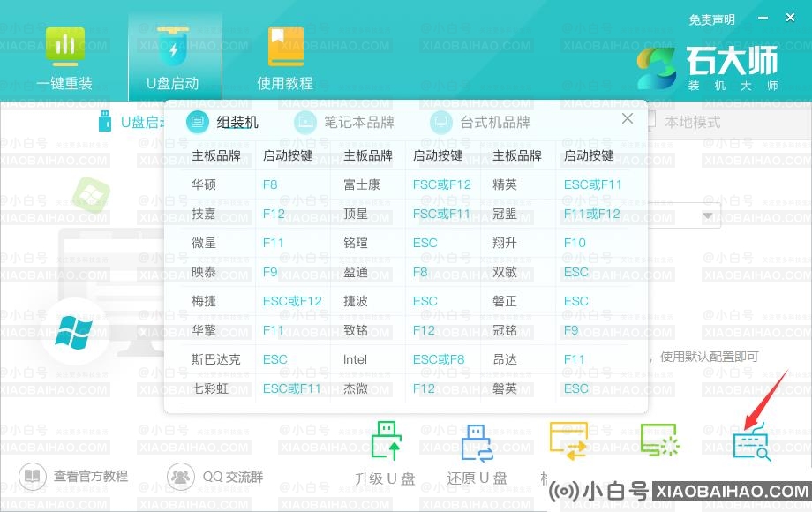Click the 台式机品牌 monitor icon
Viewport: 812px width, 512px height.
point(441,122)
